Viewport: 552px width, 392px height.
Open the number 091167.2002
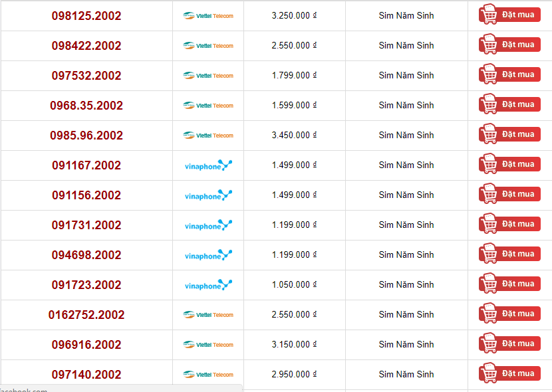86,165
